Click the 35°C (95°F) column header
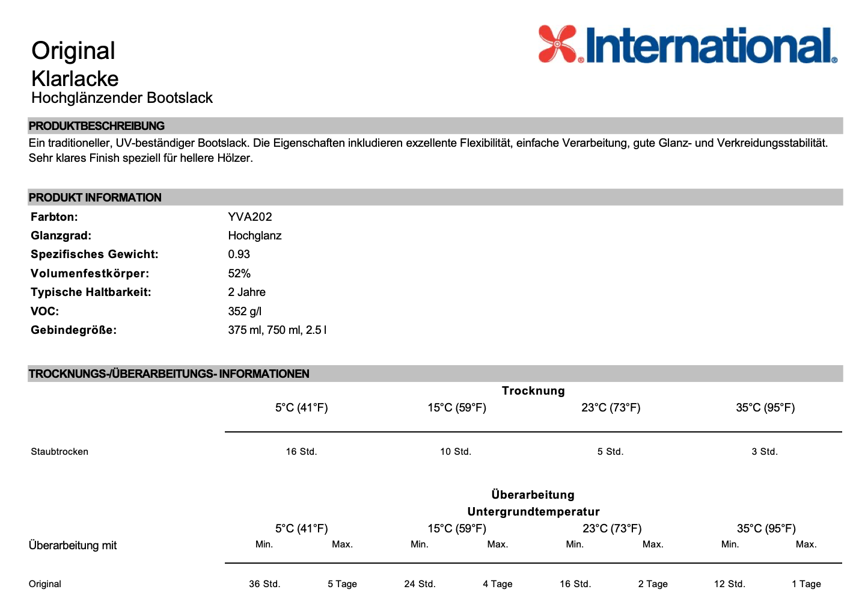The height and width of the screenshot is (610, 868). (x=766, y=407)
